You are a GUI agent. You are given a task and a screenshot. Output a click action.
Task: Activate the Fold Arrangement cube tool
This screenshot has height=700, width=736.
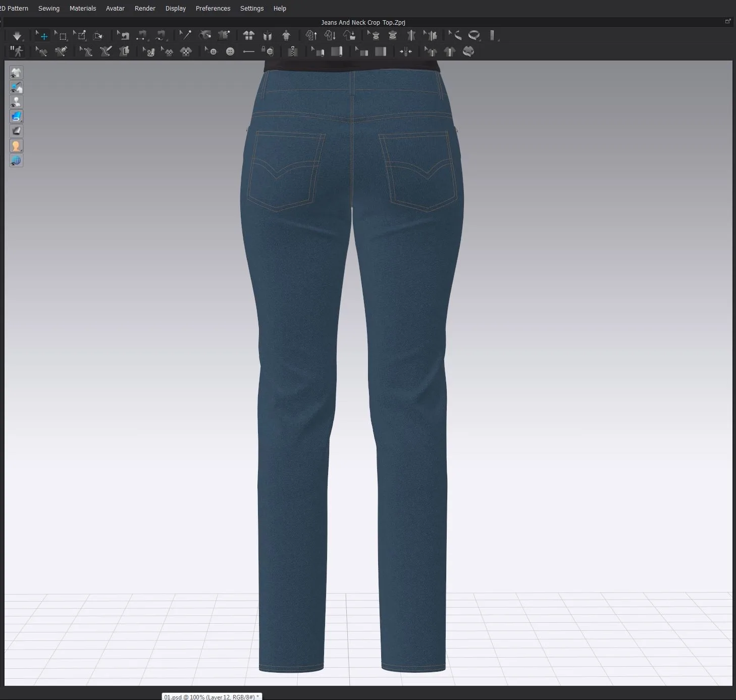(98, 35)
